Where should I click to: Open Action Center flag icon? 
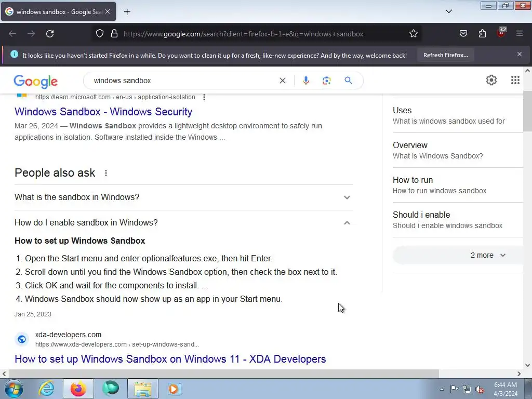click(x=454, y=389)
